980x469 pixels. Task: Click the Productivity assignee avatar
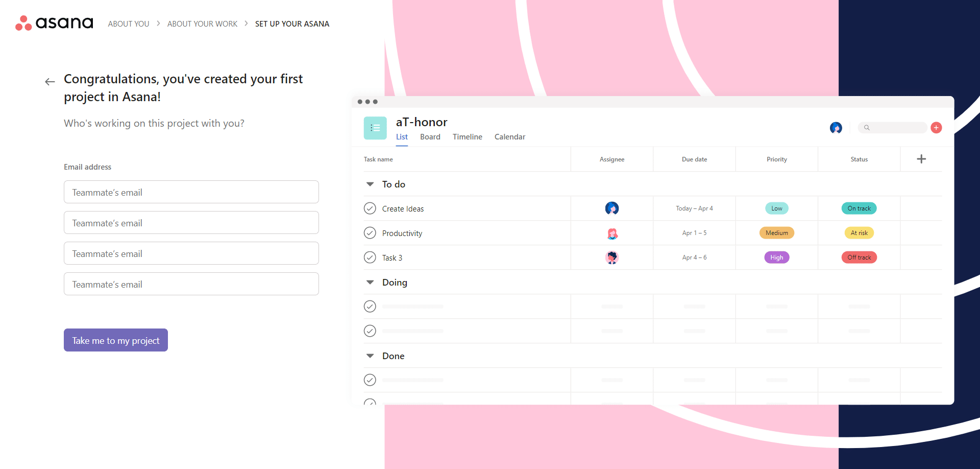(612, 233)
